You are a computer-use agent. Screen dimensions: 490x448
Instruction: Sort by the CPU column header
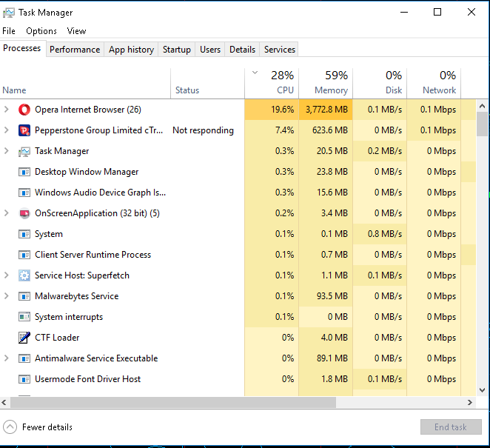coord(272,84)
